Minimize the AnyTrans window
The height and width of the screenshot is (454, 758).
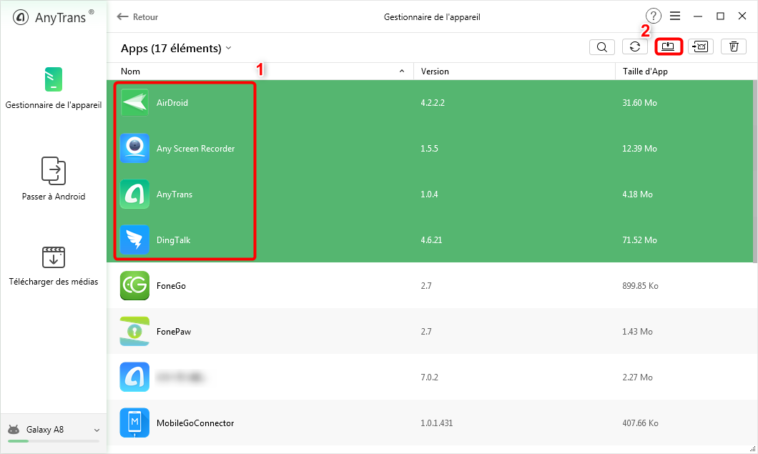pyautogui.click(x=698, y=16)
